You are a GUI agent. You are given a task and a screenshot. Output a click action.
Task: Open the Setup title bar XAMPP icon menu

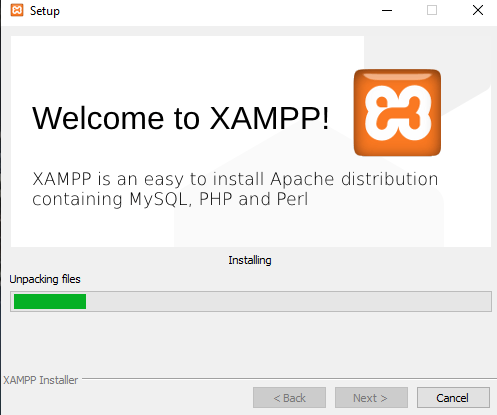click(x=17, y=10)
